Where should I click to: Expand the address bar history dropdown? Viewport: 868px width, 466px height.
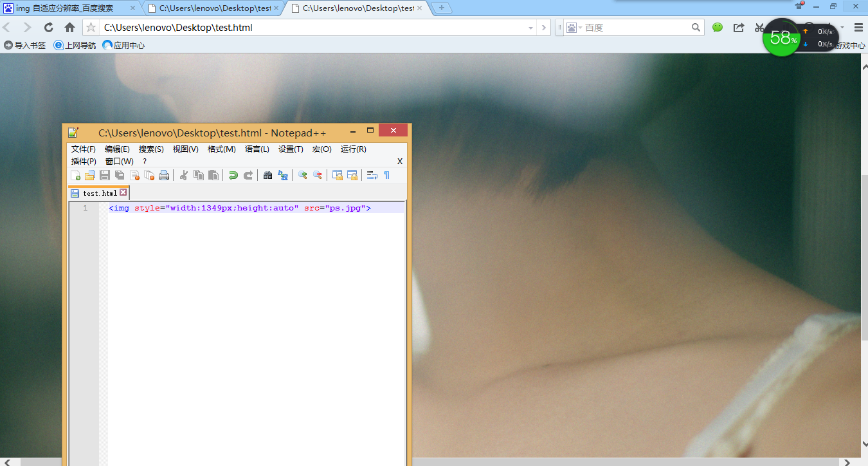[530, 28]
